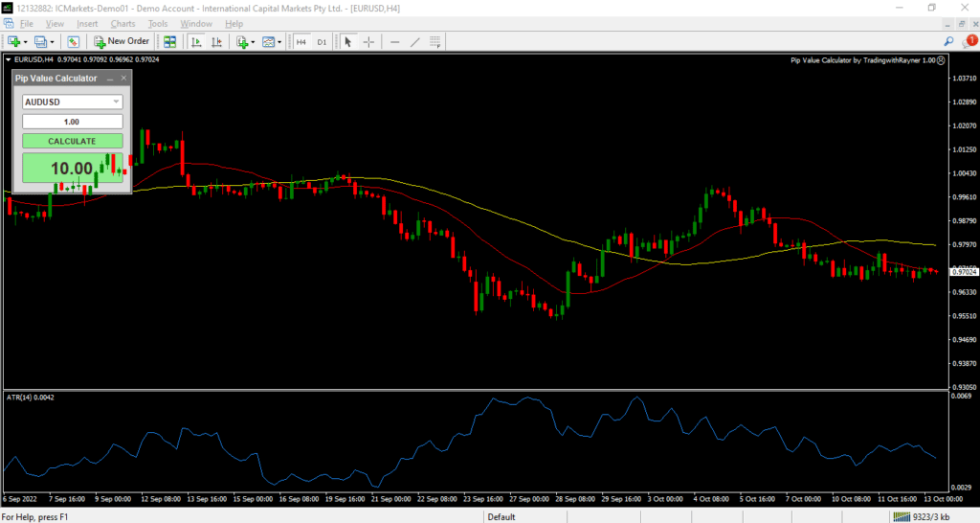Open the Charts menu
The height and width of the screenshot is (523, 980).
coord(122,23)
